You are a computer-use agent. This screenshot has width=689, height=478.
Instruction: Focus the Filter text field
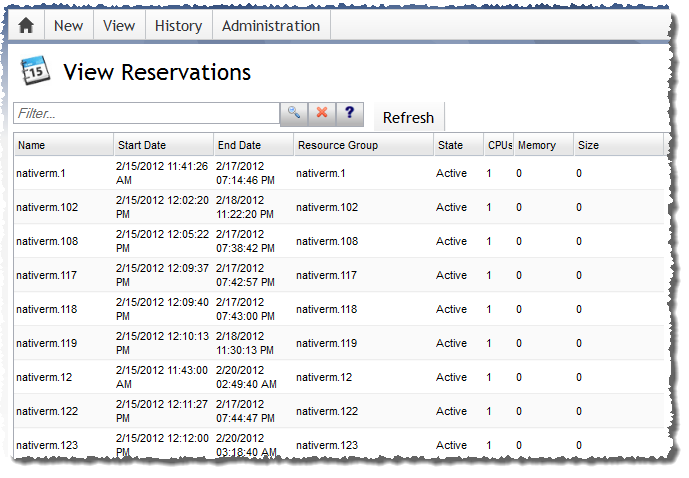coord(146,114)
